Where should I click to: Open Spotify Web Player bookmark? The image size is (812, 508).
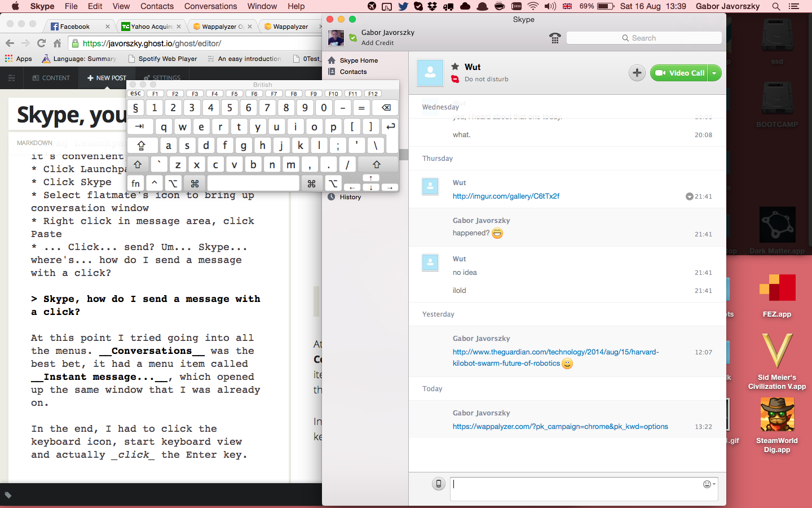coord(162,59)
